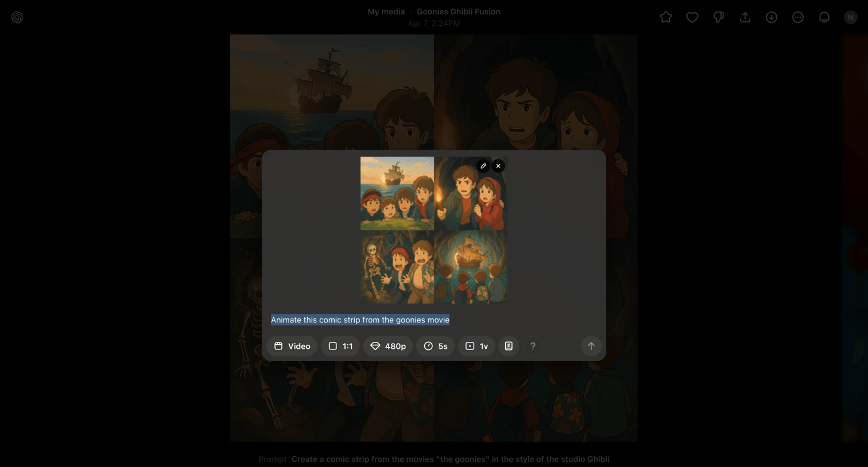Screen dimensions: 868x467
Task: Share the image with upload icon
Action: click(x=745, y=17)
